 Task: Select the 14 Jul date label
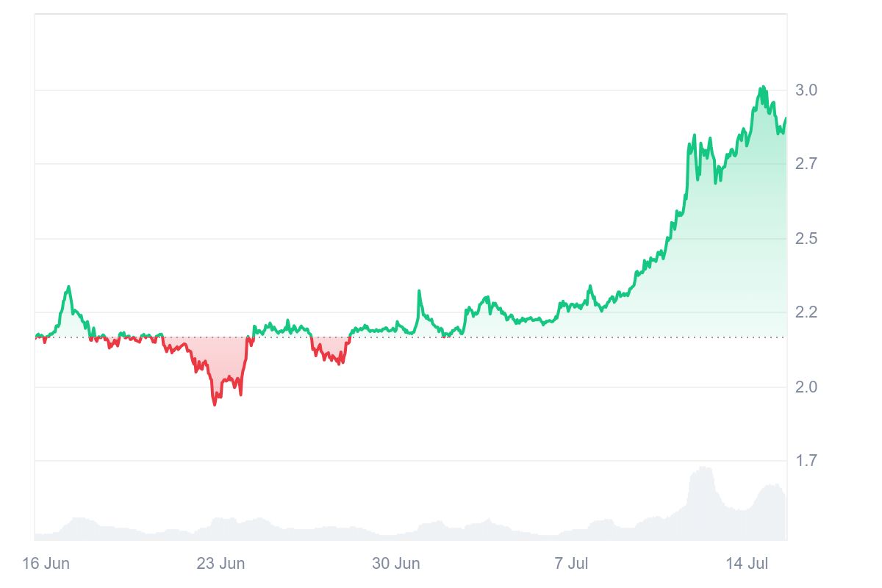click(x=747, y=564)
